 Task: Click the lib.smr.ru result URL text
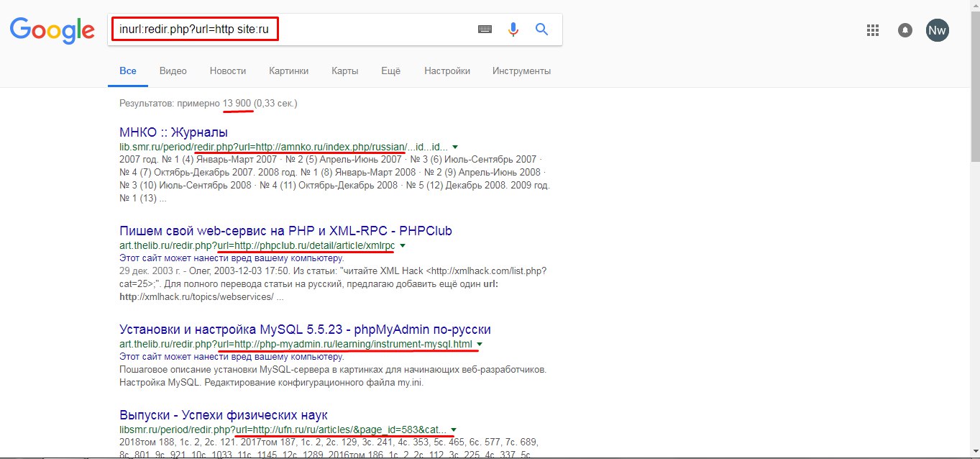[x=283, y=146]
